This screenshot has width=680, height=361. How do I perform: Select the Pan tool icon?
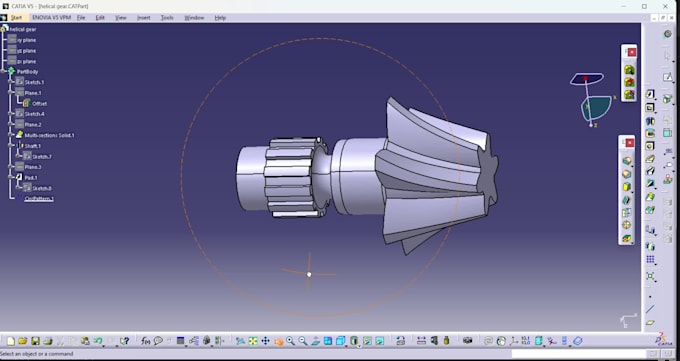(265, 341)
